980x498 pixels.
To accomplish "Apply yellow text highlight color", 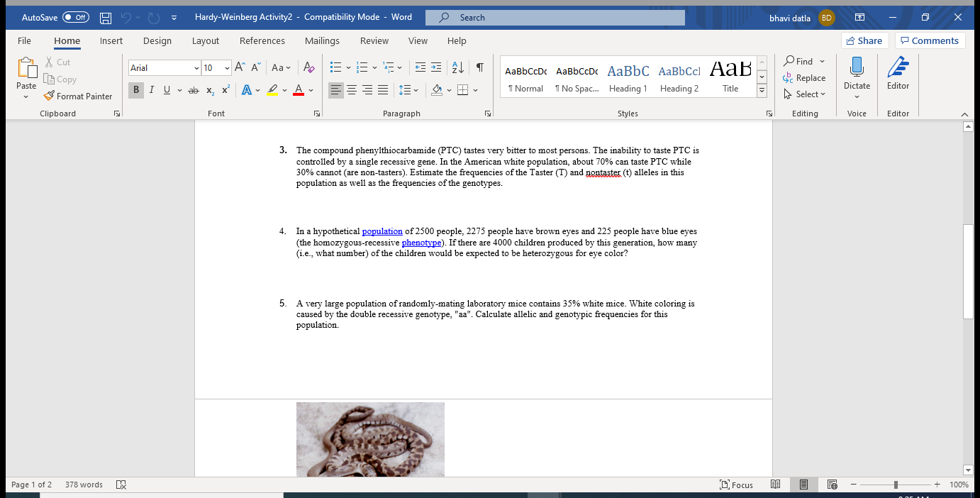I will coord(272,90).
